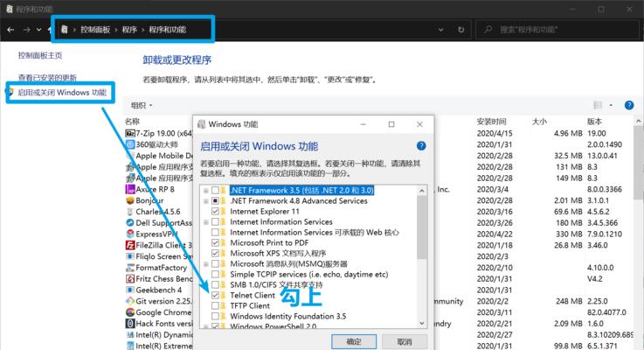Expand Microsoft 消息队列(MSMQ) node

(x=205, y=264)
